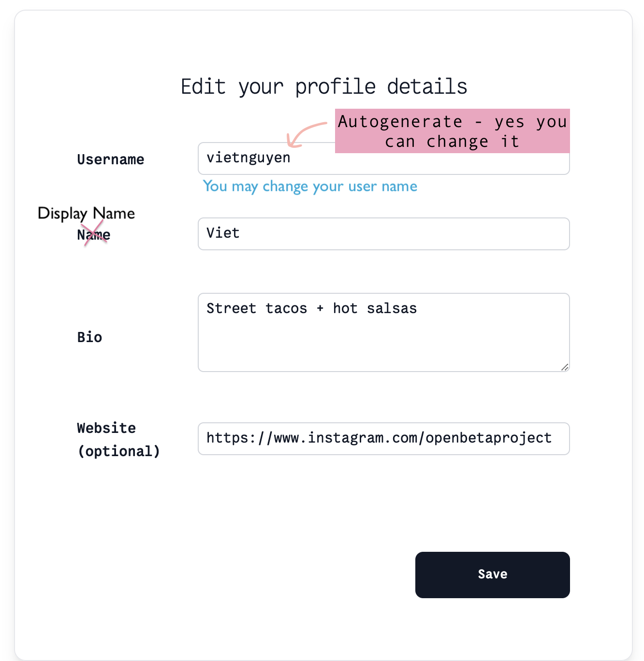
Task: Click the link 'You may change your user name'
Action: point(310,187)
